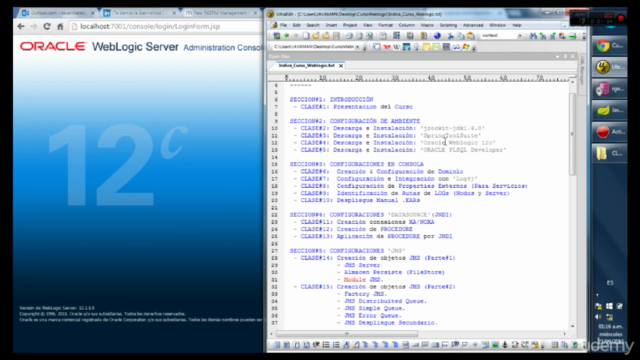
Task: Click the Save disk icon in UltraEdit toolbar
Action: point(336,36)
